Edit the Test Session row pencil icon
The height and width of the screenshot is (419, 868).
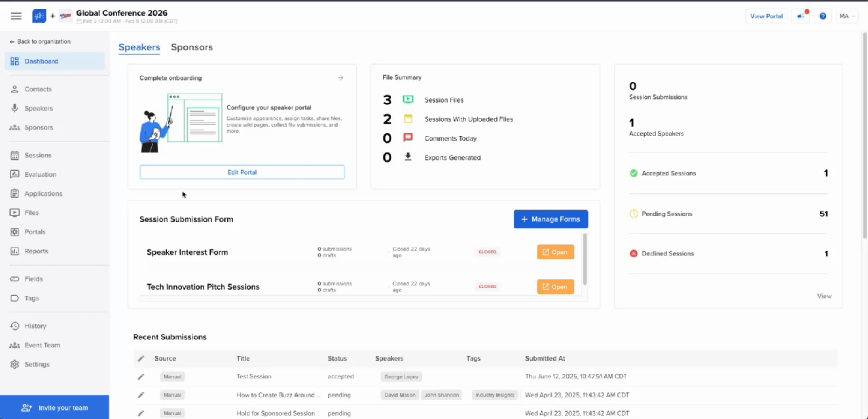(x=141, y=376)
